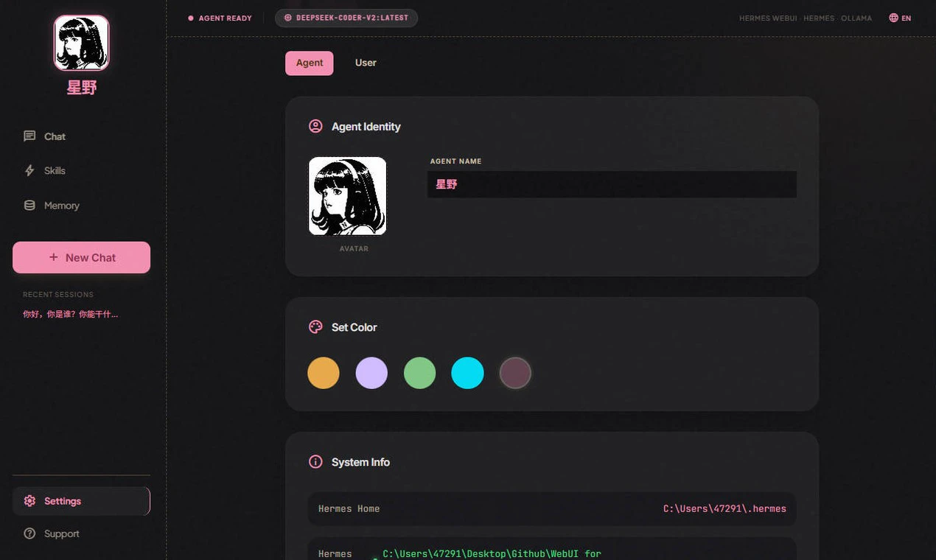The width and height of the screenshot is (936, 560).
Task: Switch to the User tab
Action: click(366, 63)
